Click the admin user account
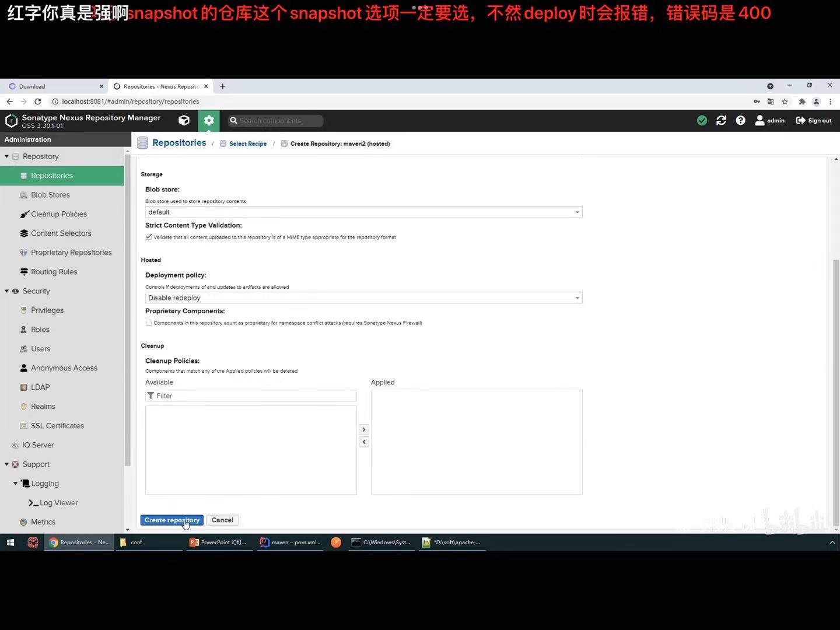 (769, 121)
